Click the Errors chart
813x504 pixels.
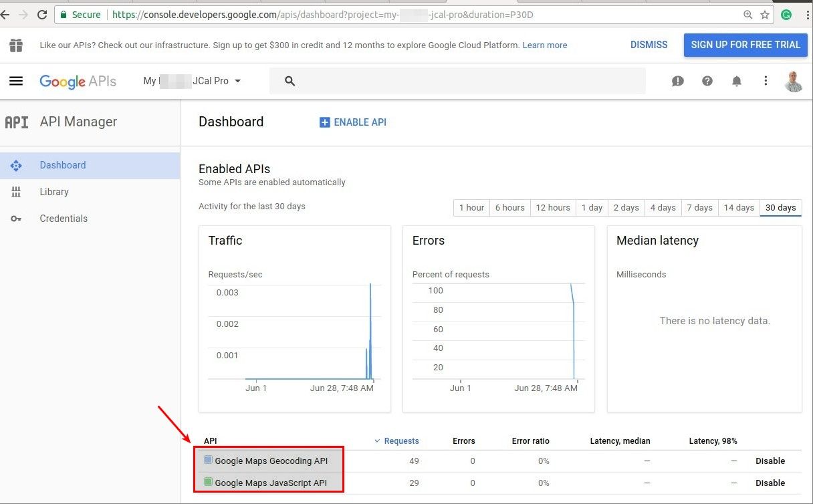499,319
